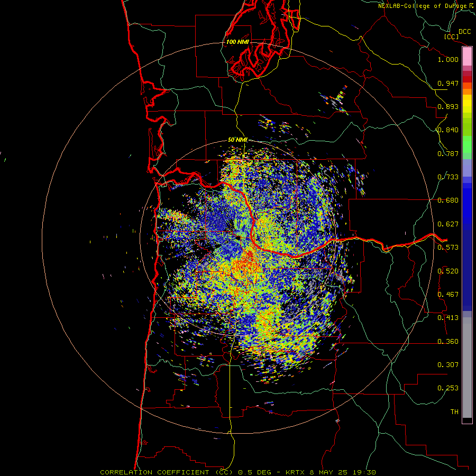This screenshot has width=476, height=476.
Task: Select the 0.360 legend value
Action: coord(448,341)
